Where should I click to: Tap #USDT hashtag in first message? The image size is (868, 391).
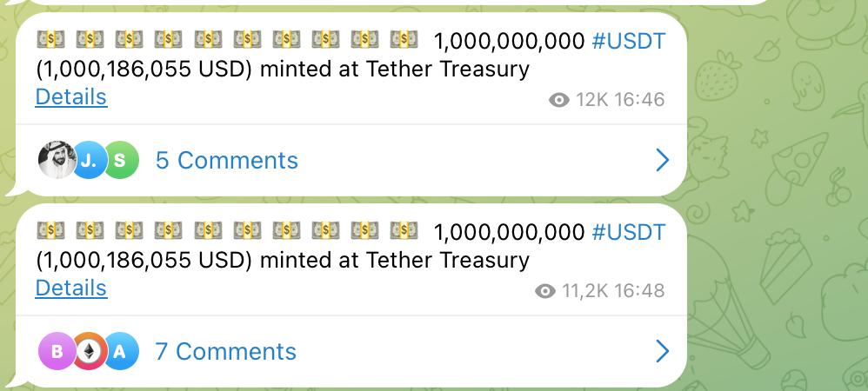(x=628, y=41)
